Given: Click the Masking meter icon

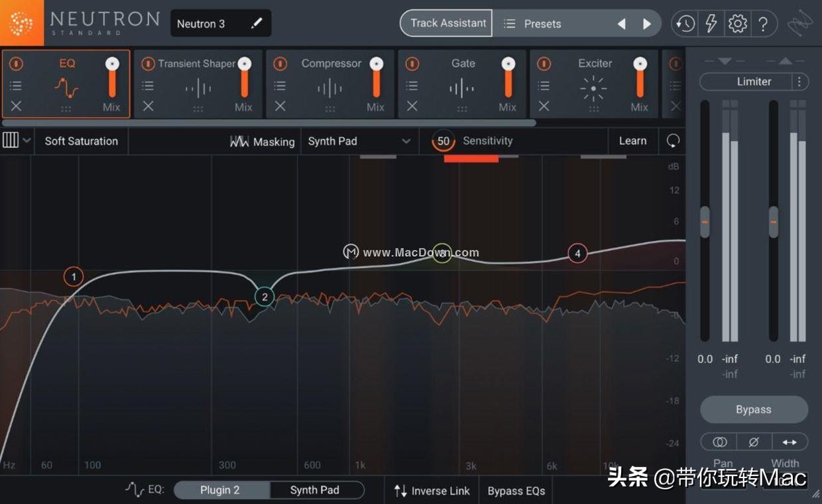Looking at the screenshot, I should point(239,141).
